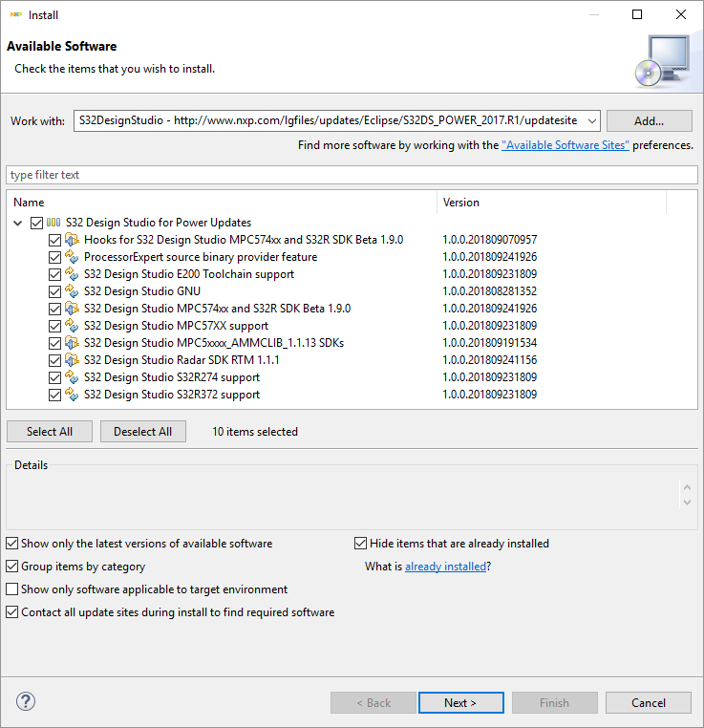
Task: Uncheck S32 Design Studio GNU checkbox
Action: point(54,291)
